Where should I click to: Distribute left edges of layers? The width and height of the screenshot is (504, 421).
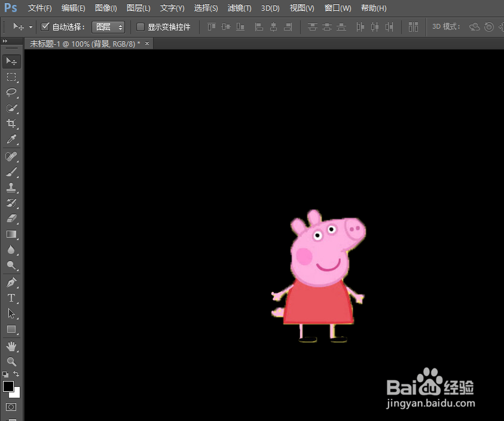[361, 27]
